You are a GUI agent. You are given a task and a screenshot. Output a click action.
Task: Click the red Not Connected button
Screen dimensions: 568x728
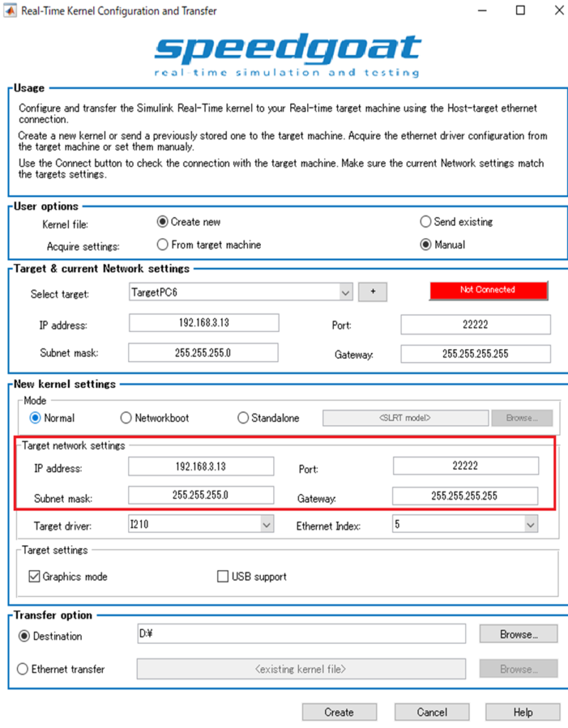pyautogui.click(x=488, y=290)
